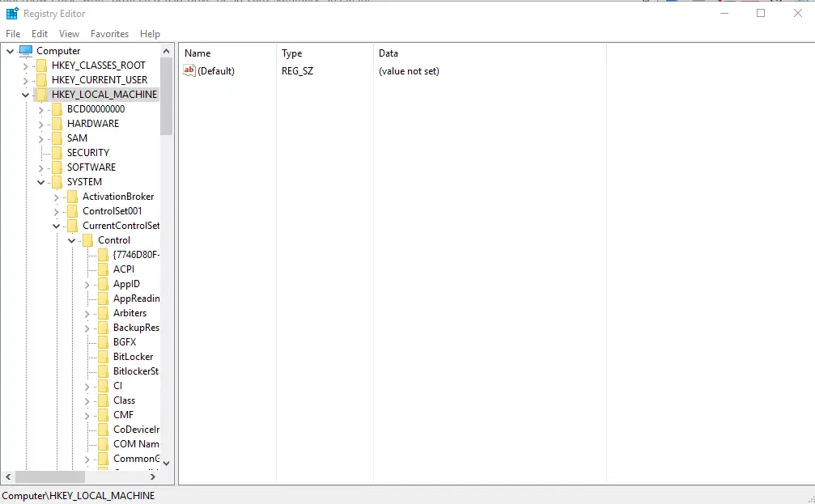Click the HKEY_CLASSES_ROOT folder icon

coord(42,66)
